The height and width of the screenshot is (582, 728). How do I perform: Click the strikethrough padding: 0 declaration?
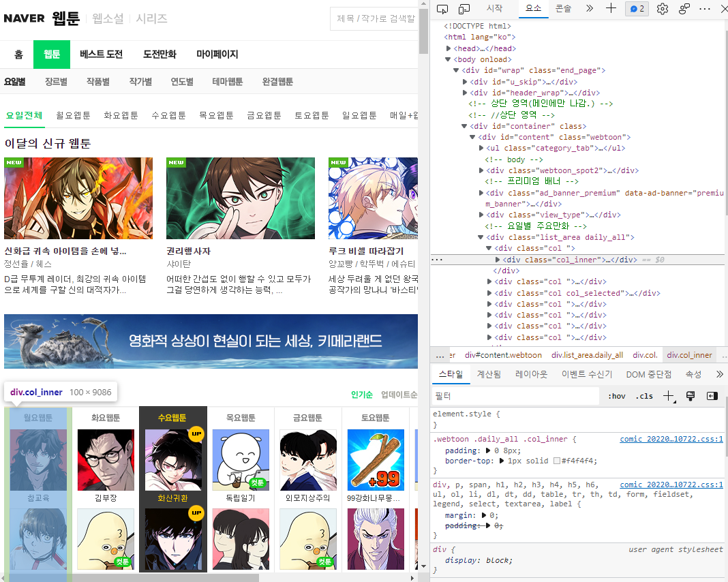tap(474, 525)
